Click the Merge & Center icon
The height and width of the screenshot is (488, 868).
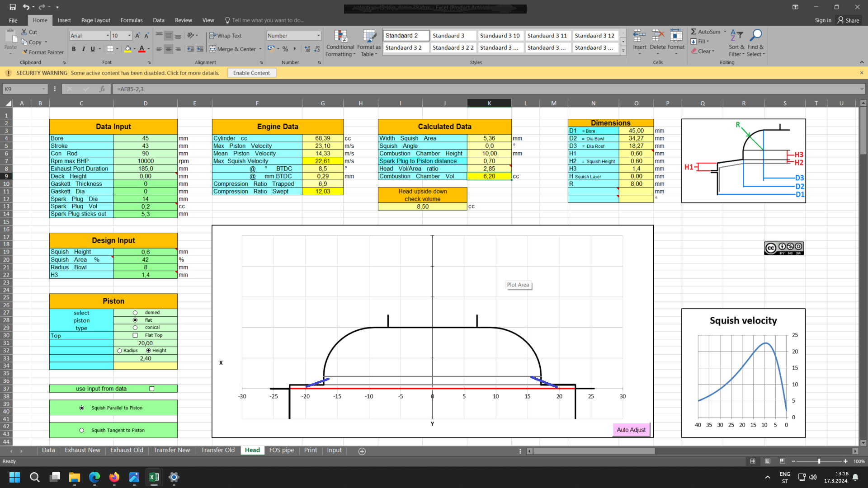212,49
